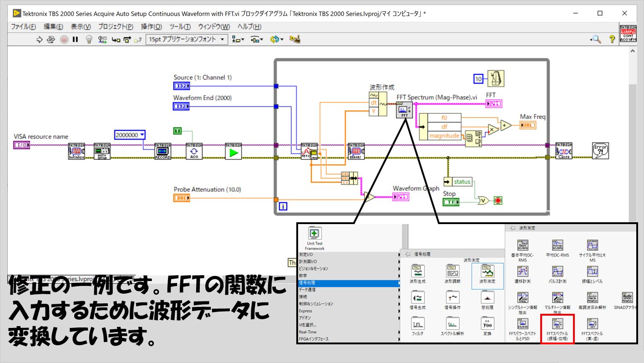644x363 pixels.
Task: Select the Waveform Graph indicator terminal
Action: click(401, 197)
